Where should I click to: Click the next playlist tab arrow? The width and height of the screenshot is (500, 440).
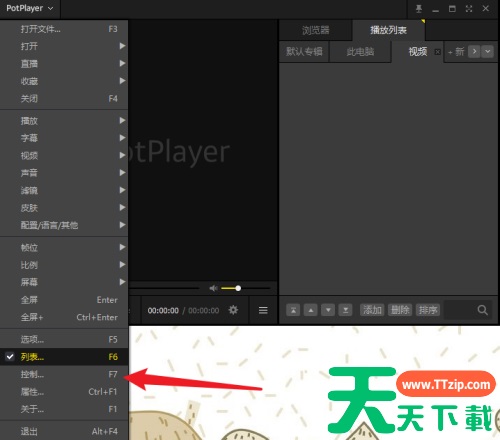pyautogui.click(x=474, y=52)
